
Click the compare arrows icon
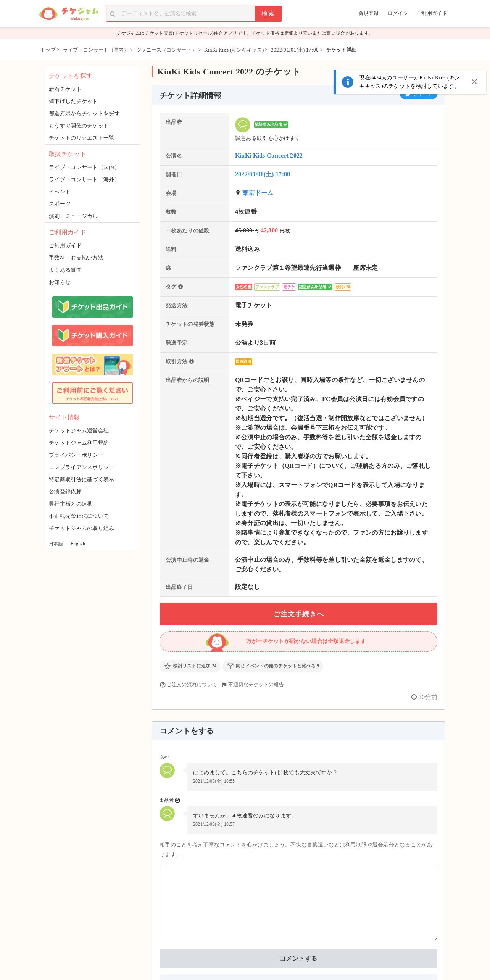point(230,666)
